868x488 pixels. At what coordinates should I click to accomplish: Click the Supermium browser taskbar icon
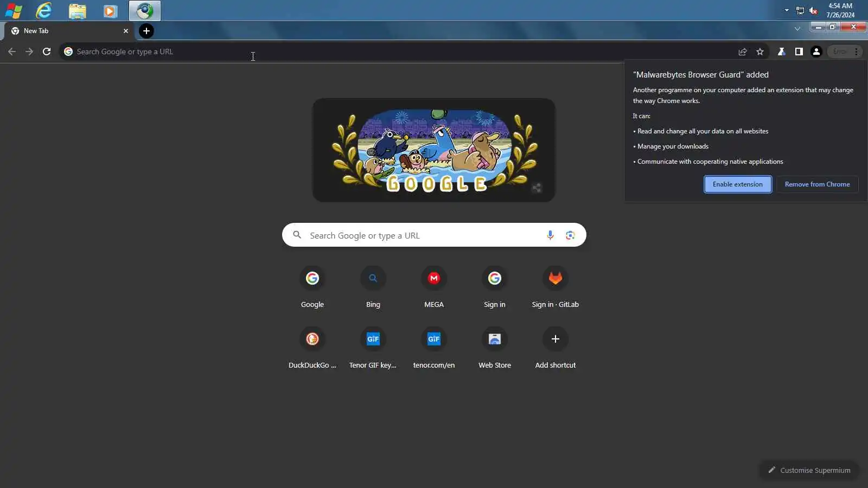pos(144,10)
